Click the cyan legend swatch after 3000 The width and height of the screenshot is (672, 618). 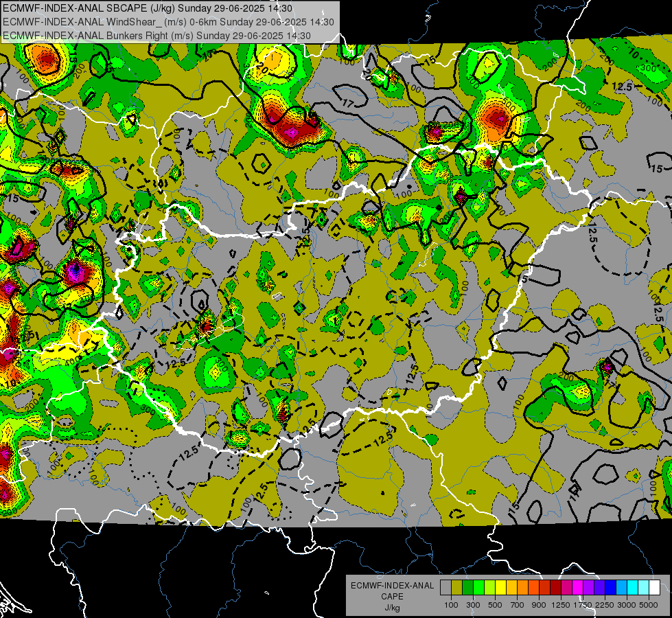tap(633, 588)
